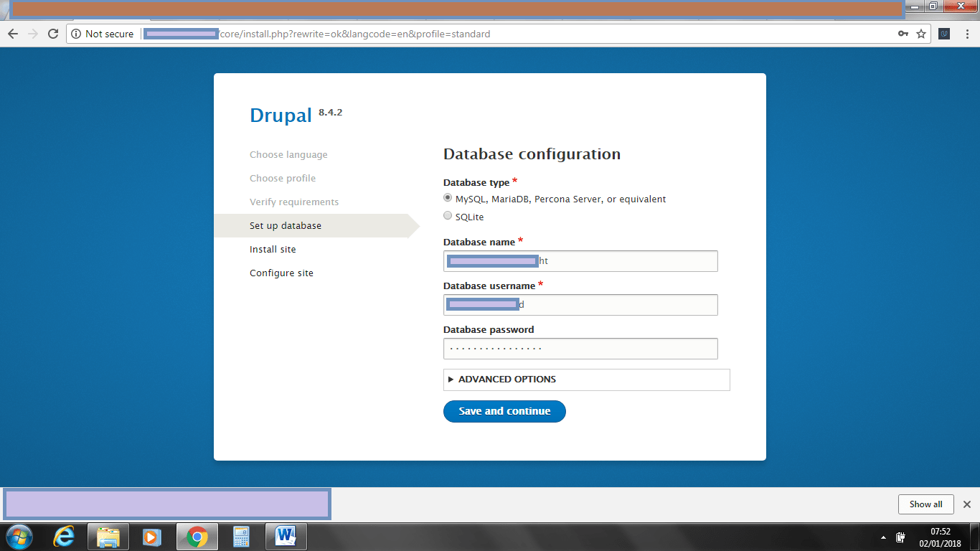The height and width of the screenshot is (551, 980).
Task: Open Microsoft Word from the taskbar
Action: [286, 536]
